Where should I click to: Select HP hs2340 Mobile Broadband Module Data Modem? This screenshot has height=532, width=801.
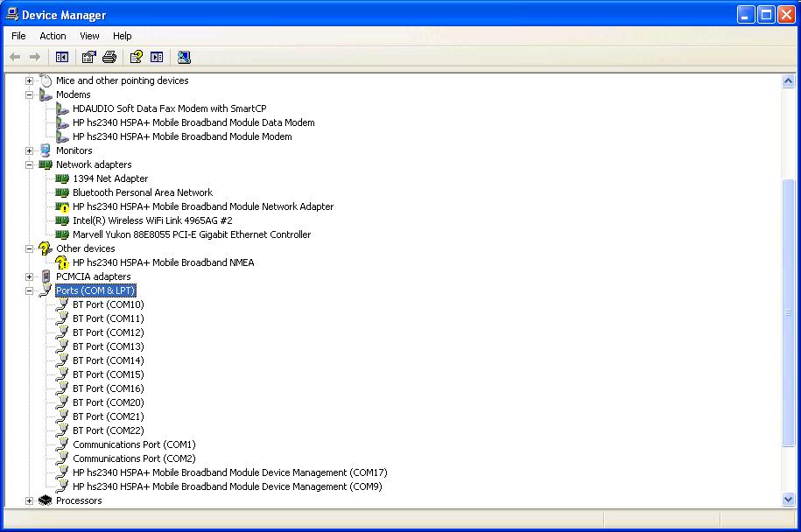(x=193, y=122)
